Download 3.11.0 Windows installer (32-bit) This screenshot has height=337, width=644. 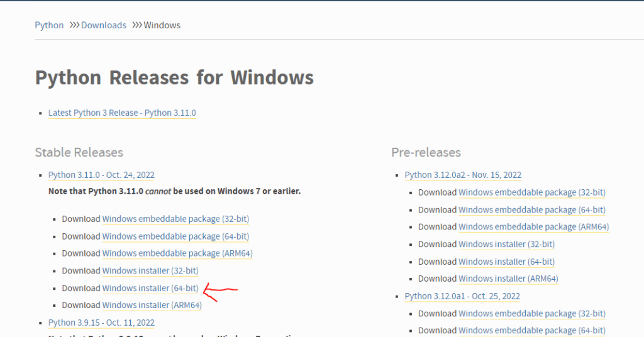(150, 271)
